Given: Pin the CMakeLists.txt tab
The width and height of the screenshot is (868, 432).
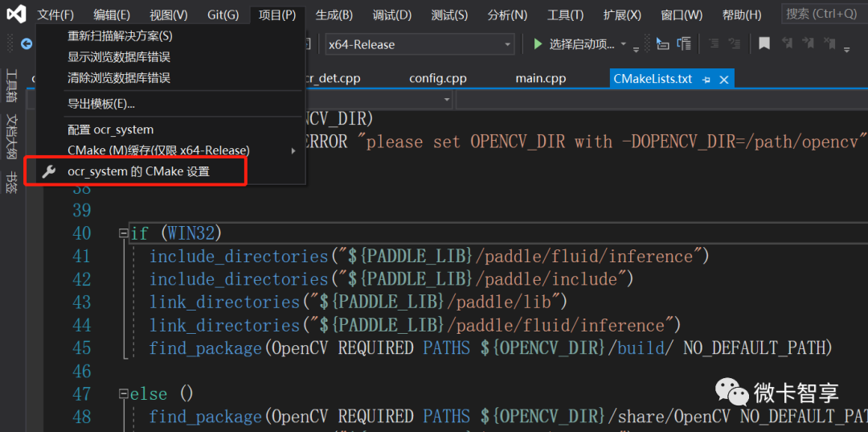Looking at the screenshot, I should pyautogui.click(x=706, y=80).
